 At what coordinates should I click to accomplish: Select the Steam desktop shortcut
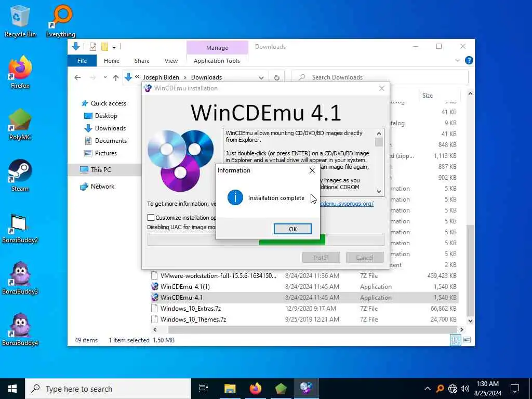tap(20, 176)
